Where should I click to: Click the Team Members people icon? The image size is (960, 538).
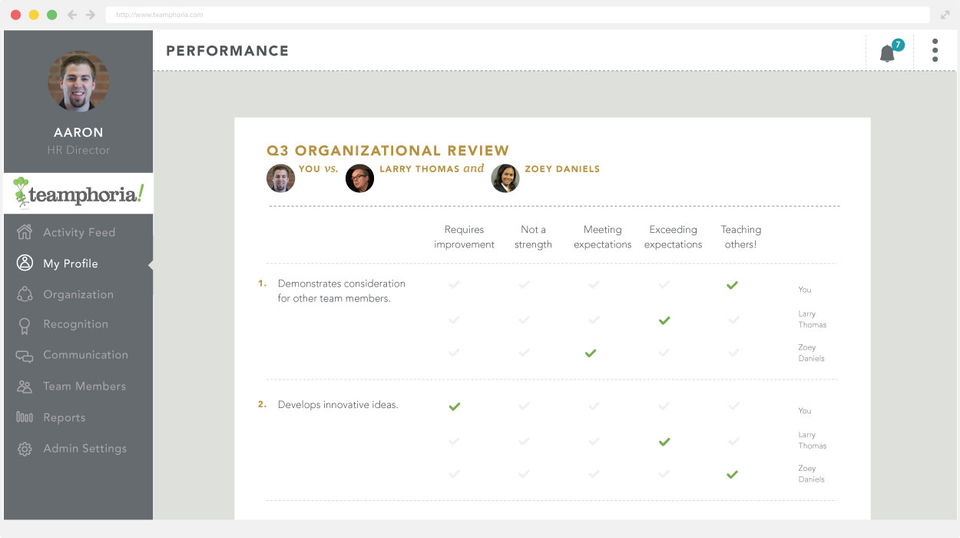click(x=25, y=387)
